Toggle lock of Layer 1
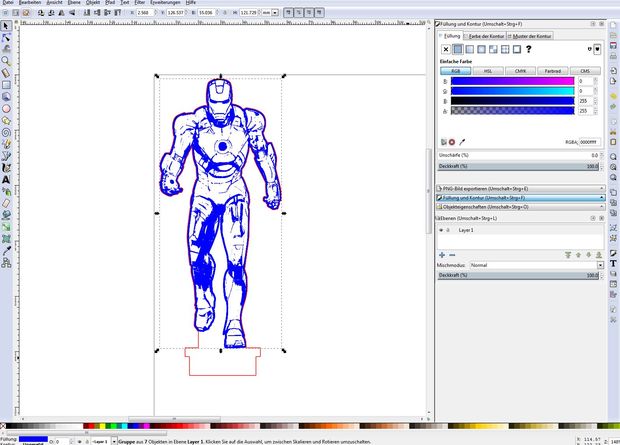This screenshot has width=620, height=445. click(448, 230)
